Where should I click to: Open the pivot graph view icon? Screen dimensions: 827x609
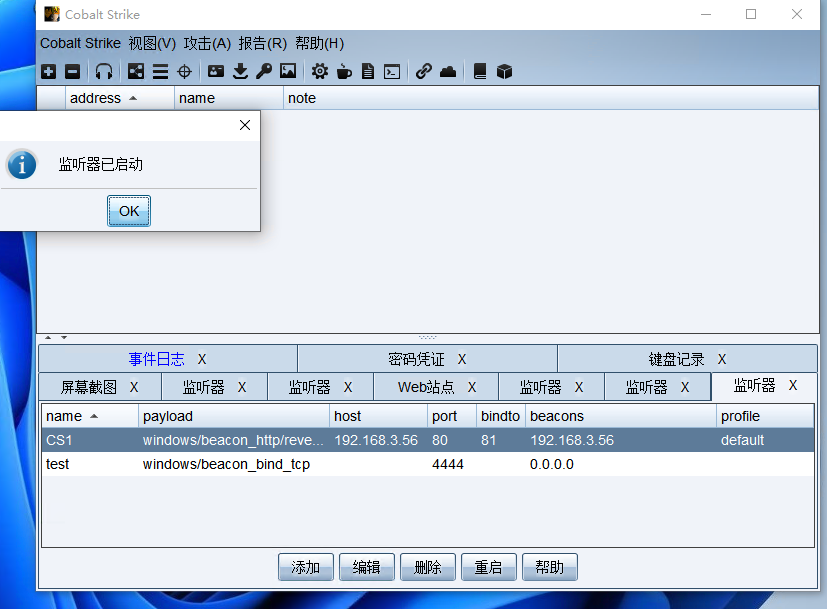pyautogui.click(x=136, y=71)
